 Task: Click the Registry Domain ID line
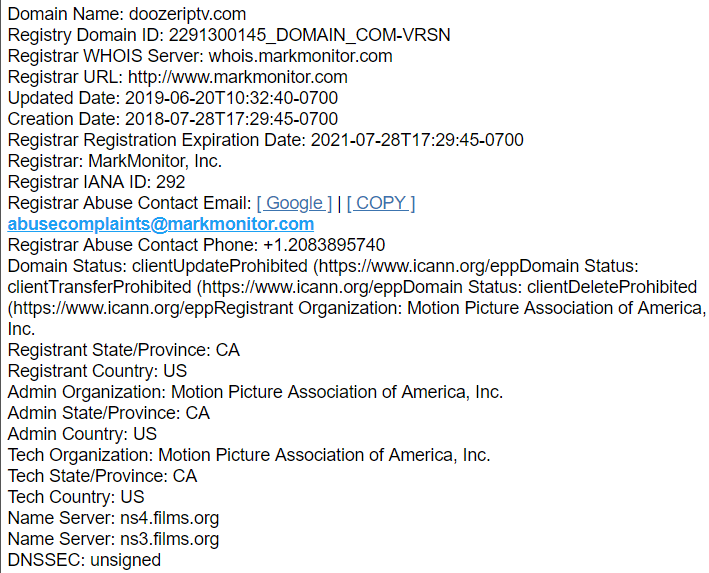coord(229,35)
